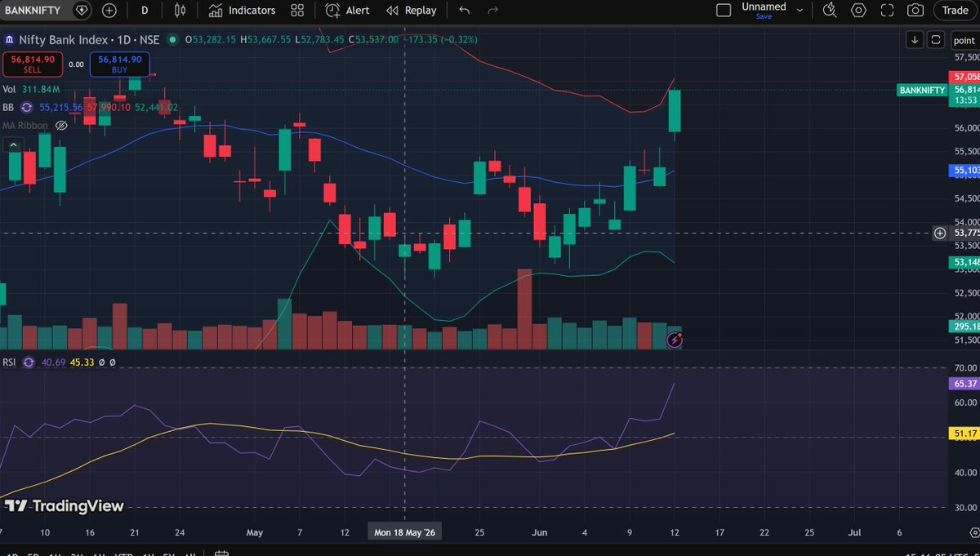Open the point price scale selector
This screenshot has height=556, width=980.
click(964, 39)
